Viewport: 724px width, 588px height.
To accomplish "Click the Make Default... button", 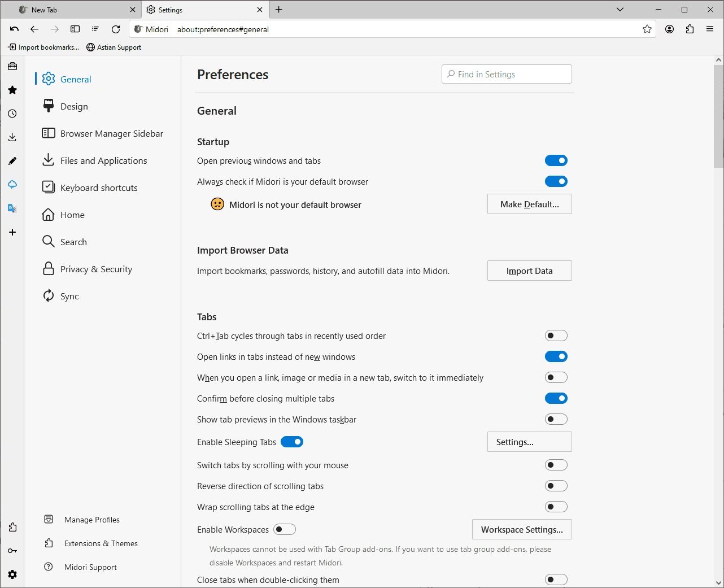I will tap(529, 204).
